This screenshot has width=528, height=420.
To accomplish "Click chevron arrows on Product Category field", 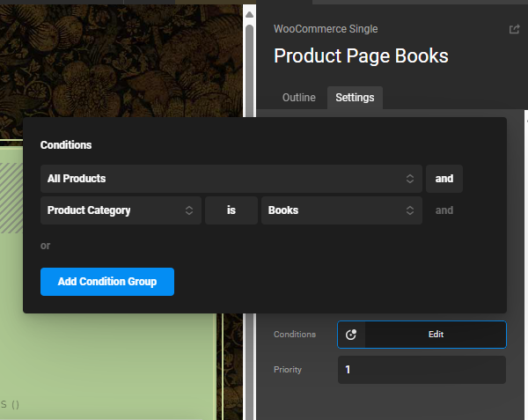I will 188,210.
